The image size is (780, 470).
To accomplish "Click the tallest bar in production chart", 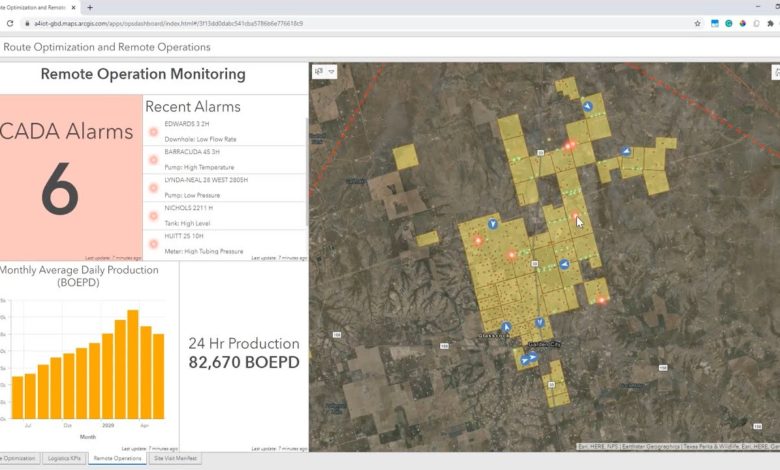I will tap(132, 364).
